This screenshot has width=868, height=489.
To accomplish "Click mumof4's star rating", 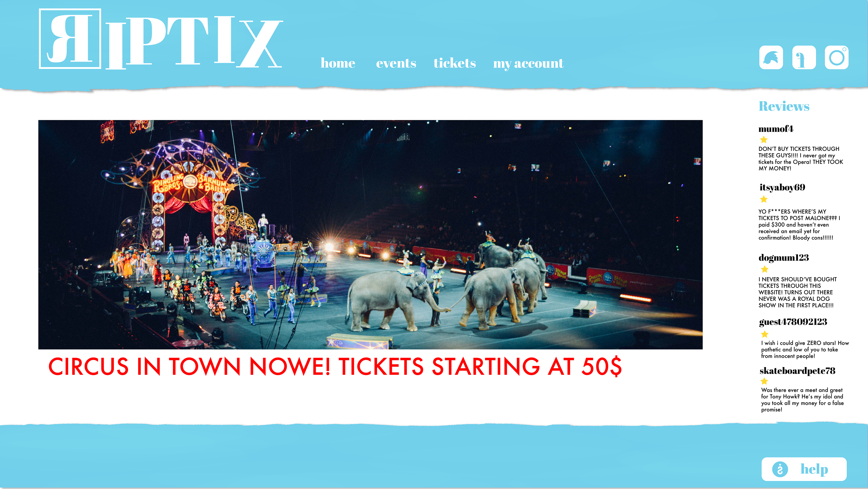I will tap(764, 139).
